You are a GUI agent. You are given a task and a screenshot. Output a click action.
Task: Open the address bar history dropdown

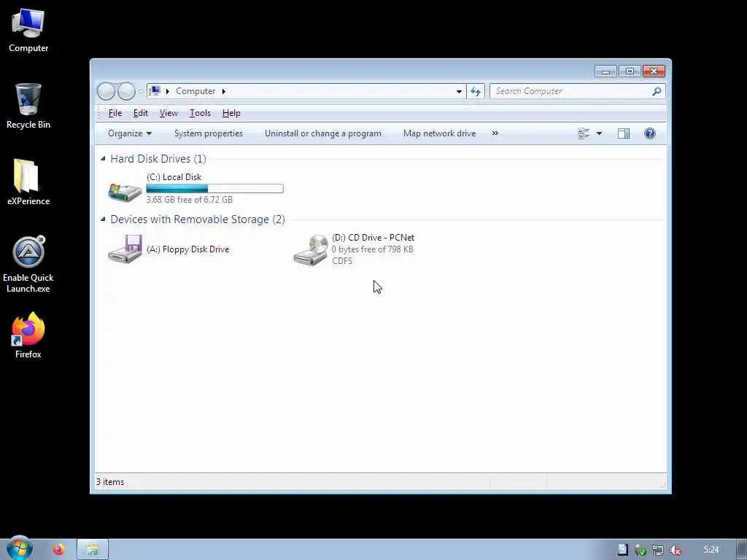[x=459, y=91]
